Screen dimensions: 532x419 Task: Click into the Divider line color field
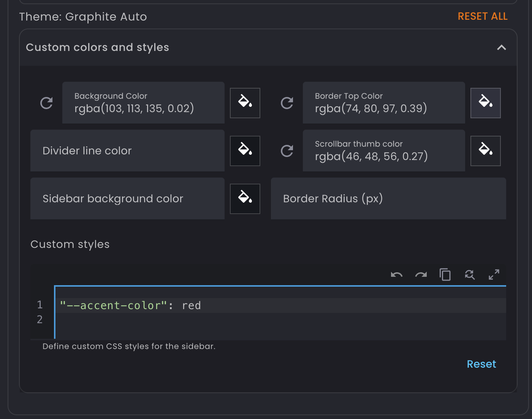point(127,151)
